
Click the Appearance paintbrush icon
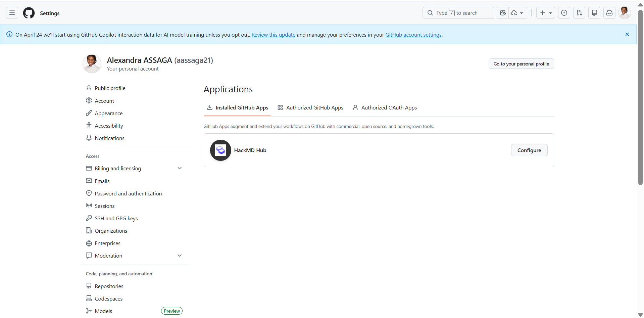click(x=89, y=113)
